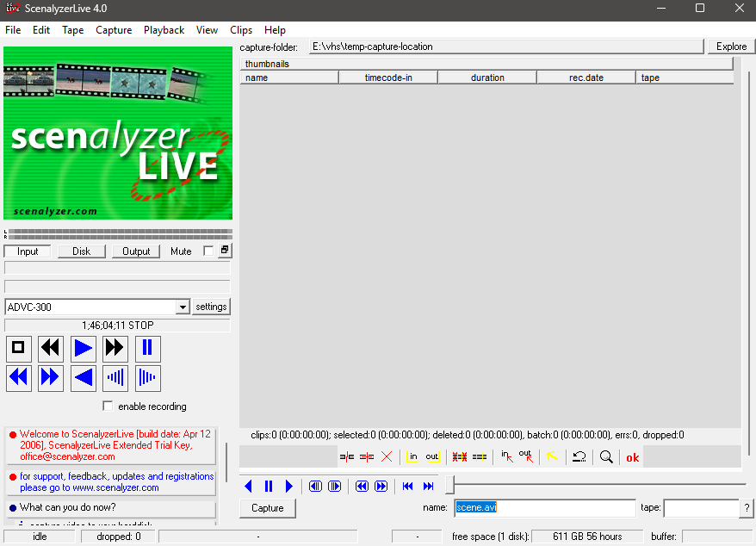
Task: Click the Capture button
Action: (x=267, y=508)
